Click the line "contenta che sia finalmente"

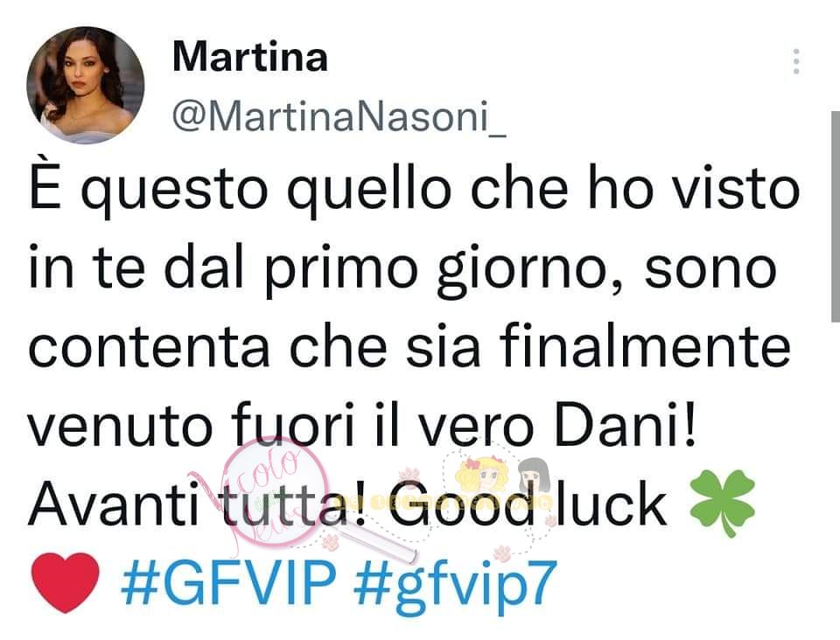pyautogui.click(x=409, y=346)
